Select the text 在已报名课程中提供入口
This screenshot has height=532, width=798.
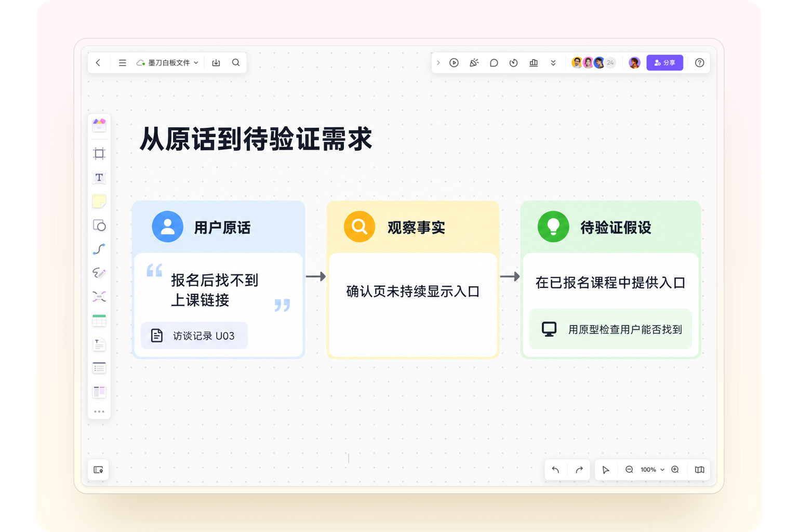[x=610, y=283]
